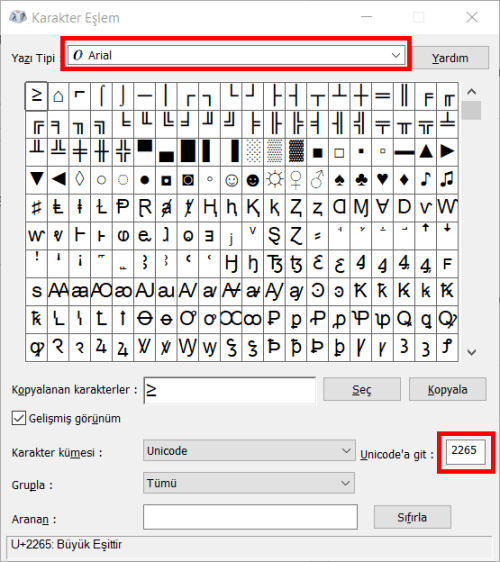Pick the male sign character
This screenshot has height=562, width=500.
[318, 180]
